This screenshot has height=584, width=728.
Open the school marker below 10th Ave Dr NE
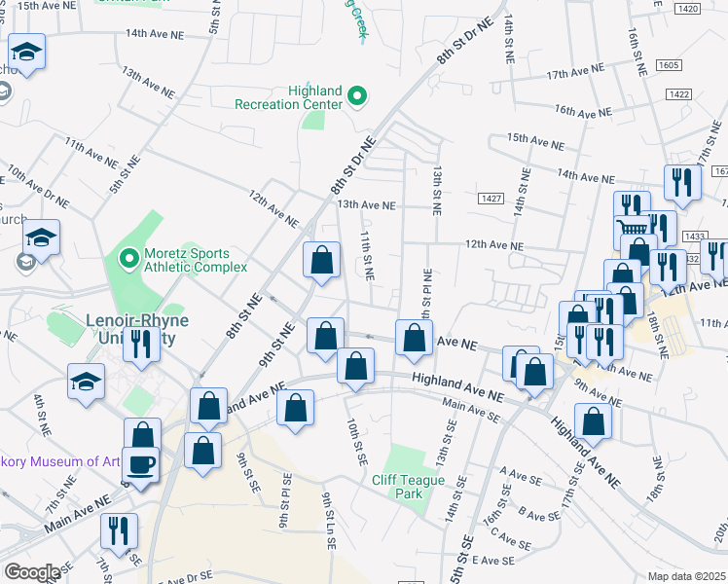[x=41, y=238]
